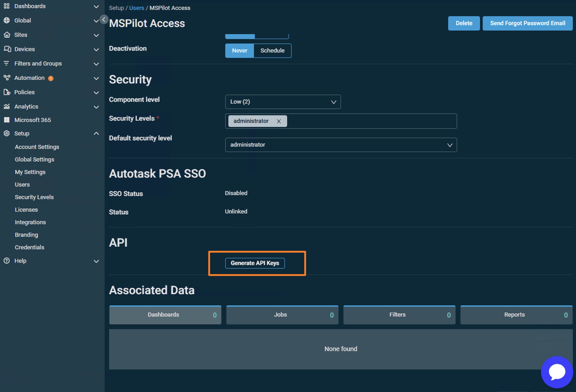Click the None found message
This screenshot has height=392, width=576.
pyautogui.click(x=341, y=349)
